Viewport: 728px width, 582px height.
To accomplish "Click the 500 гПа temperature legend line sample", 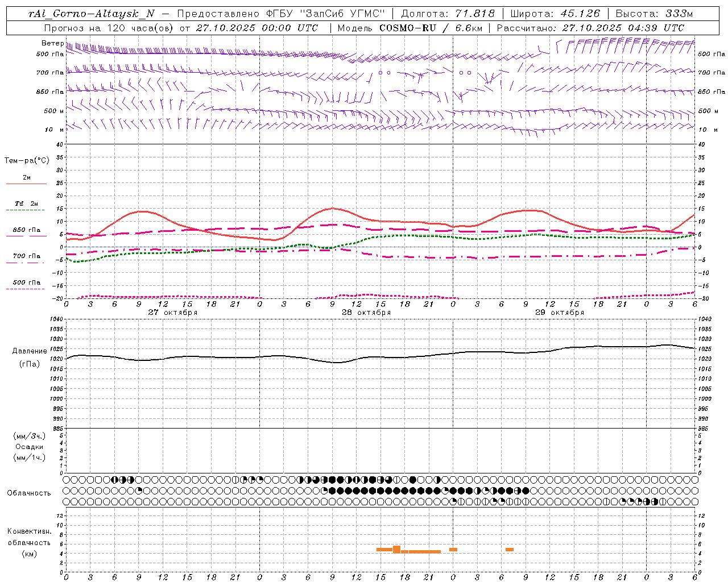I will point(26,288).
